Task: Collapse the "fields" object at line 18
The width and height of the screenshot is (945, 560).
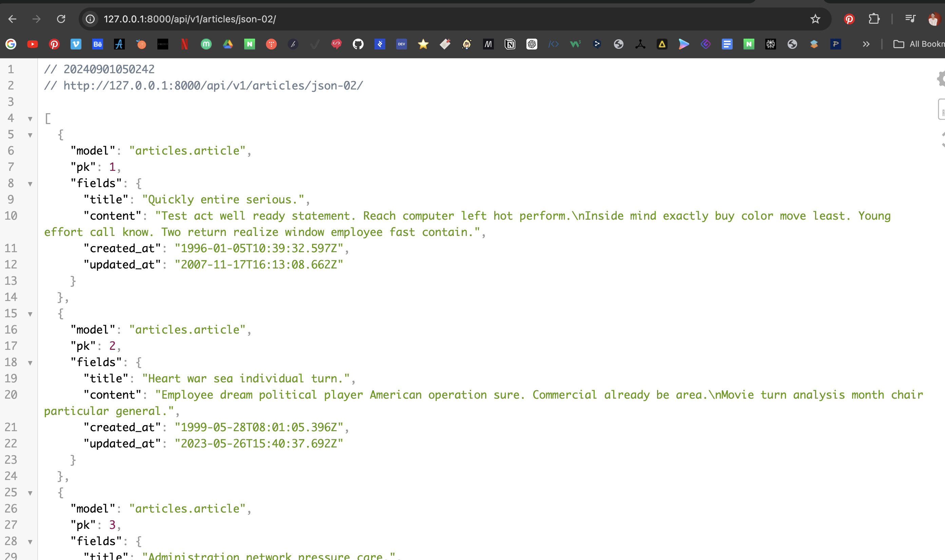Action: tap(30, 363)
